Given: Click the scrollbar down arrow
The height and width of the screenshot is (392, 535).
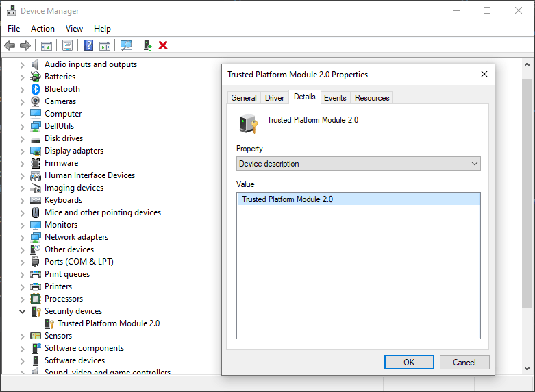Looking at the screenshot, I should (x=527, y=369).
